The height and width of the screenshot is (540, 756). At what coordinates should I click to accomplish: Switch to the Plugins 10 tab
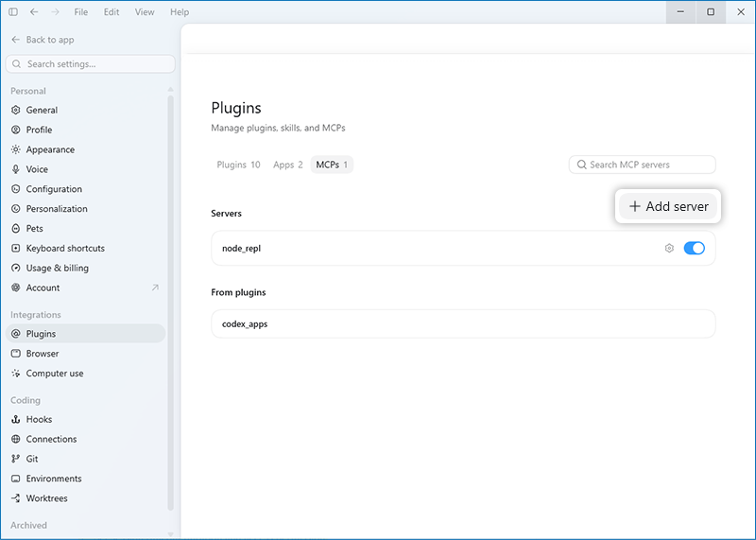point(238,165)
